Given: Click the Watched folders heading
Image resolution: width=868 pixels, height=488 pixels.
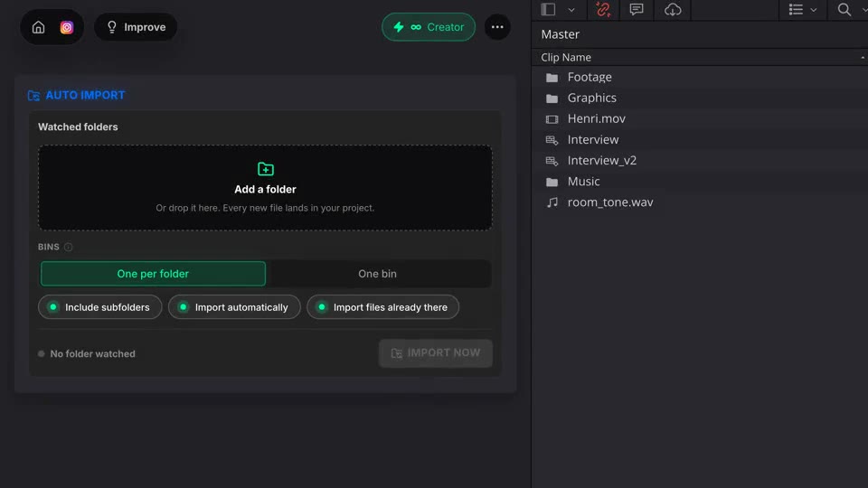Looking at the screenshot, I should coord(78,127).
